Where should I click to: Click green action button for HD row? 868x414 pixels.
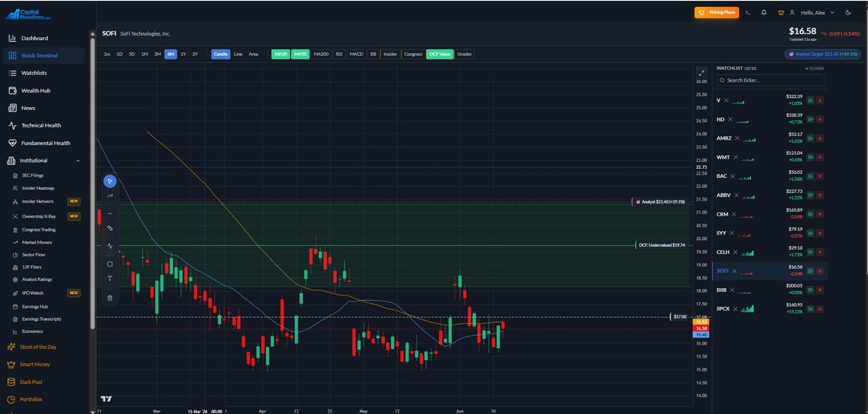810,119
